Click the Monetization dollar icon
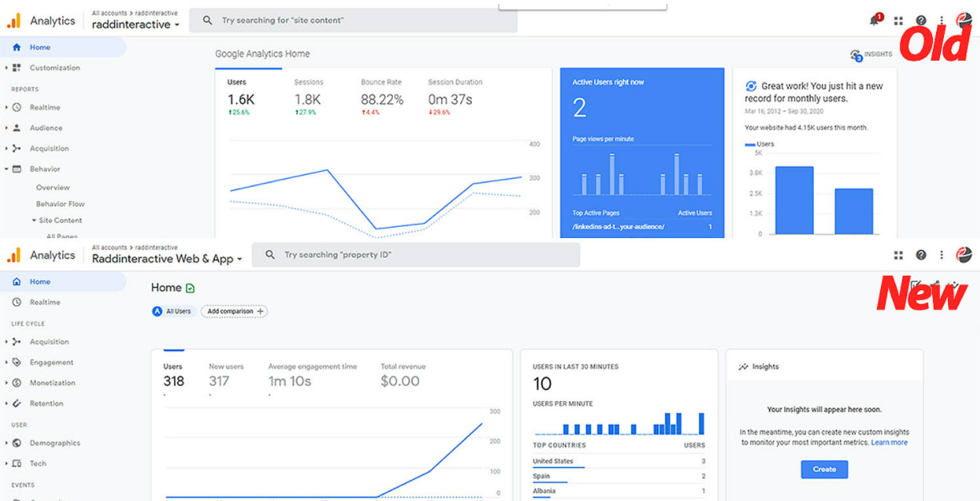Screen dimensions: 980x501 [17, 384]
